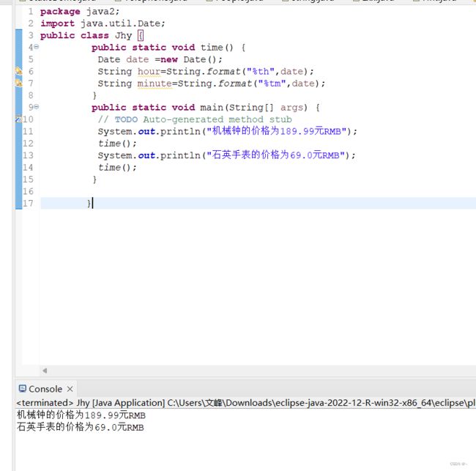The width and height of the screenshot is (476, 471).
Task: Click the underlined 'minute' variable
Action: (155, 84)
